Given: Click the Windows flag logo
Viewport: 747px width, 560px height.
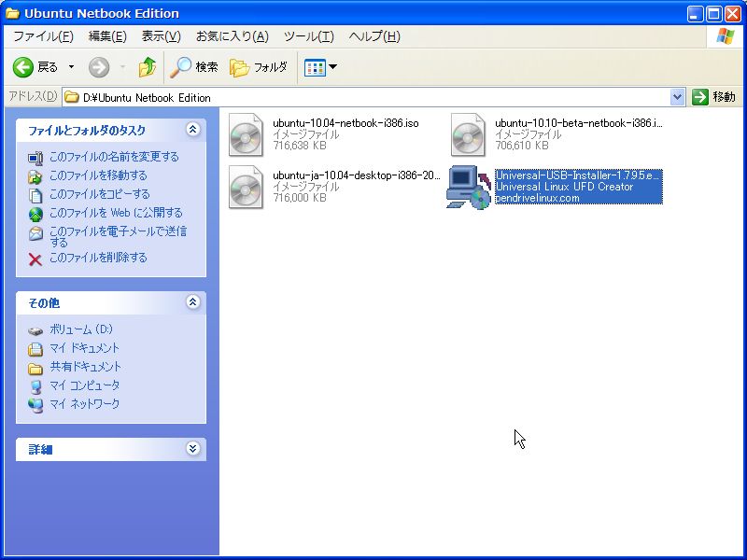Looking at the screenshot, I should pos(726,36).
